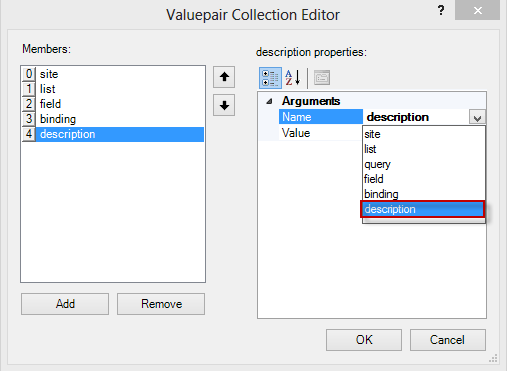The height and width of the screenshot is (371, 507).
Task: Move selected member up with arrow
Action: pos(224,77)
